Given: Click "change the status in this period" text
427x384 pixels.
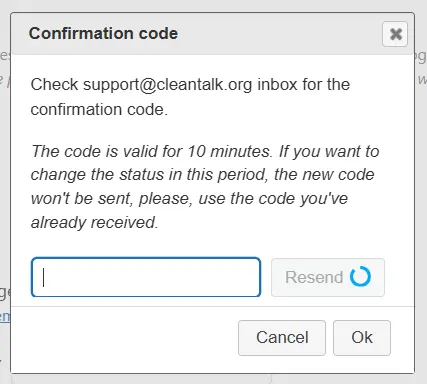Looking at the screenshot, I should click(149, 175).
